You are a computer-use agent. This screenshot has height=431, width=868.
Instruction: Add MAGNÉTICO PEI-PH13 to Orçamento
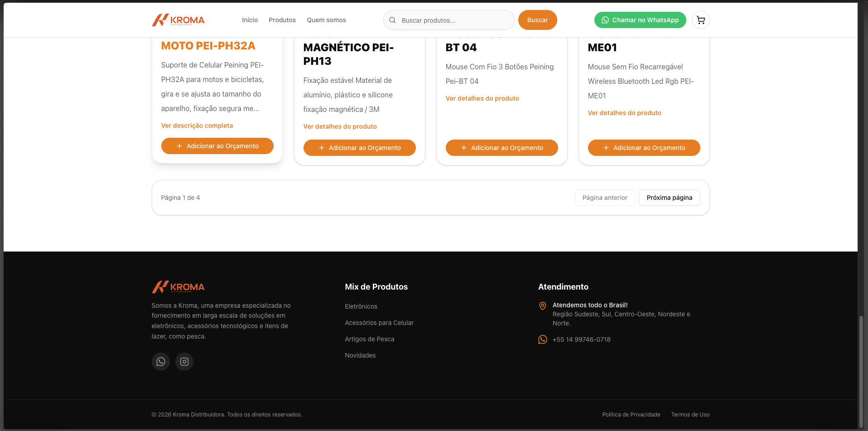click(360, 148)
